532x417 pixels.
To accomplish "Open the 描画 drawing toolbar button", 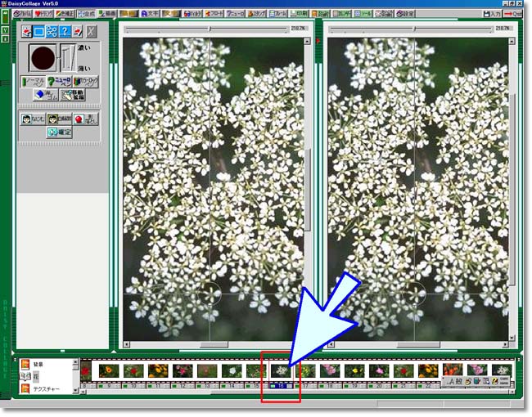I will click(107, 14).
